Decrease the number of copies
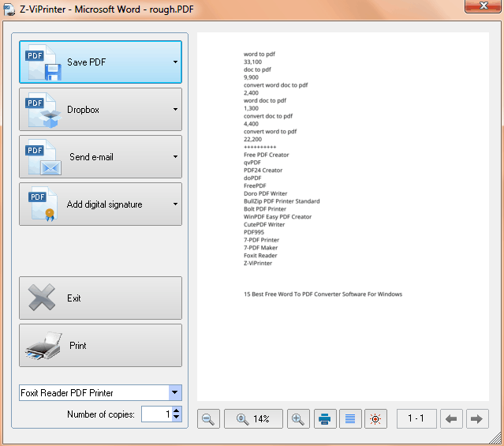The image size is (504, 446). [177, 417]
